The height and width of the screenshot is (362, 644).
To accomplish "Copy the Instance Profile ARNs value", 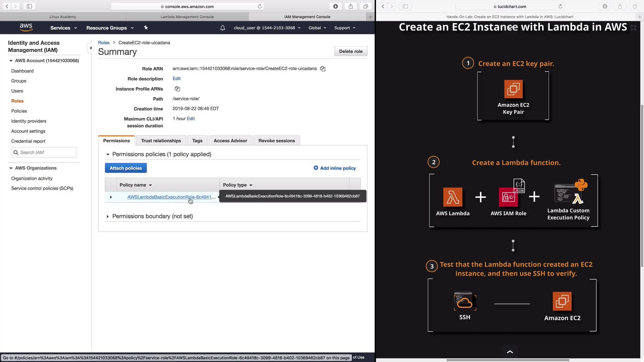I will [x=177, y=89].
